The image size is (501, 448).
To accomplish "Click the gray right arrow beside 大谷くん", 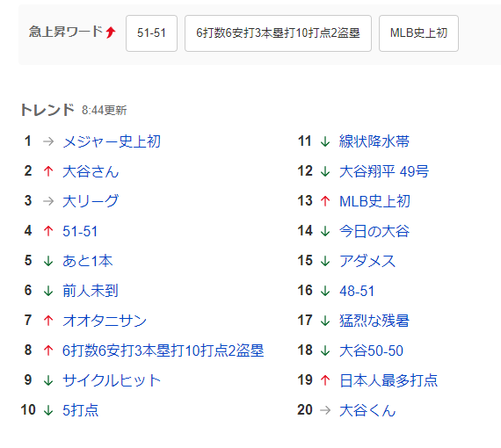I will 325,410.
